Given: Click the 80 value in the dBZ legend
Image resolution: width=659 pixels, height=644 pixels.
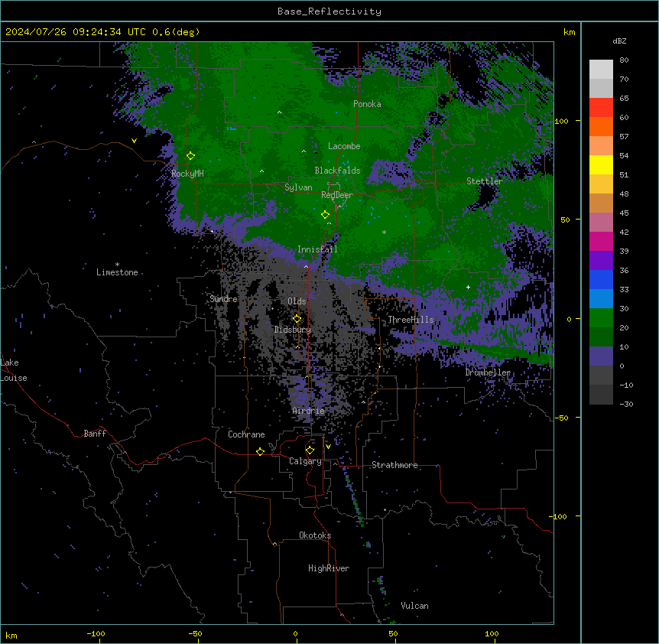Looking at the screenshot, I should point(624,60).
